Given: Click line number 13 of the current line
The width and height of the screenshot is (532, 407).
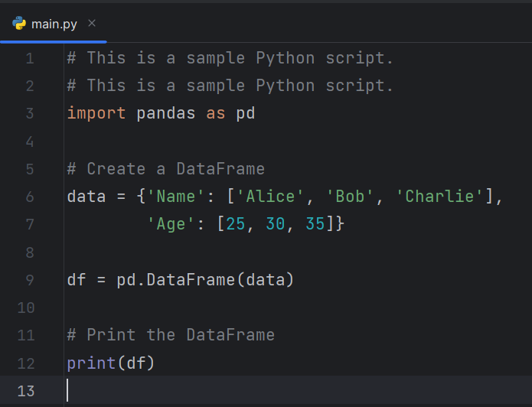Looking at the screenshot, I should coord(26,391).
